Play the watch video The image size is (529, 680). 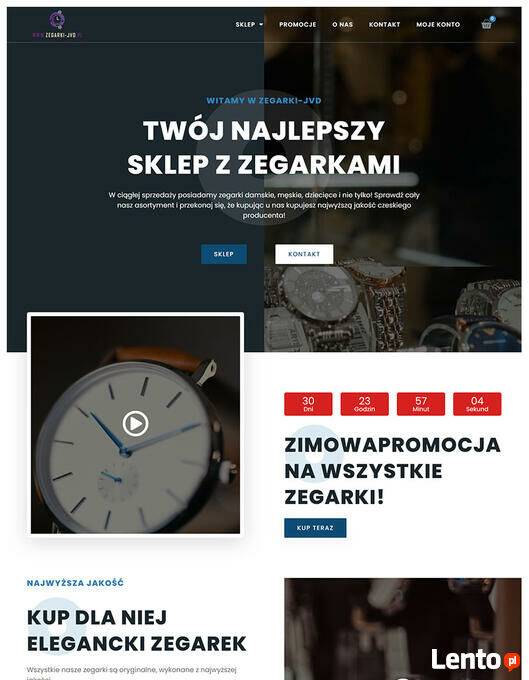click(x=135, y=423)
